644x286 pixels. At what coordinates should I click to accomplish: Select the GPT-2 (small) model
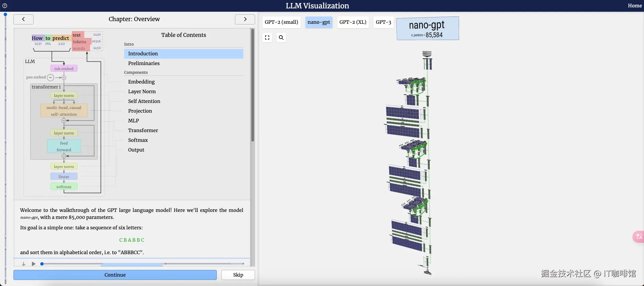(x=281, y=22)
